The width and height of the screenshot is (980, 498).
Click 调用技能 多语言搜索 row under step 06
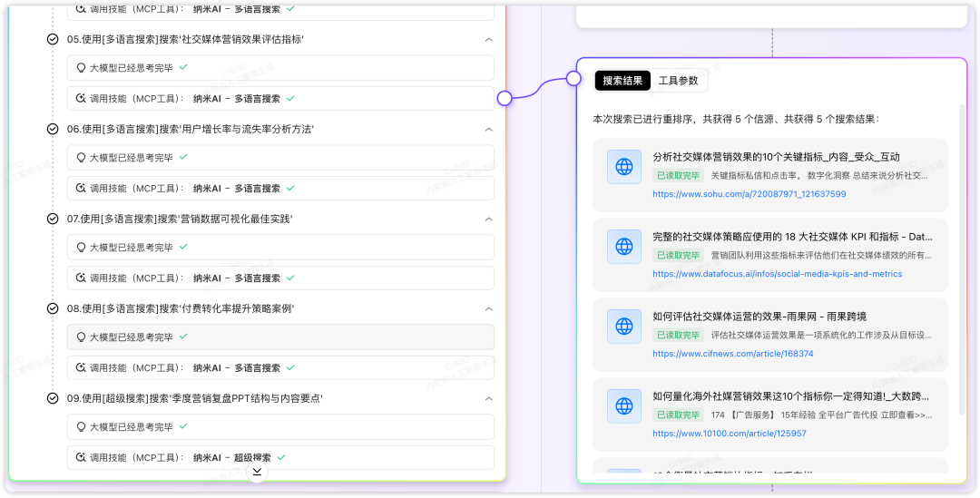click(280, 188)
